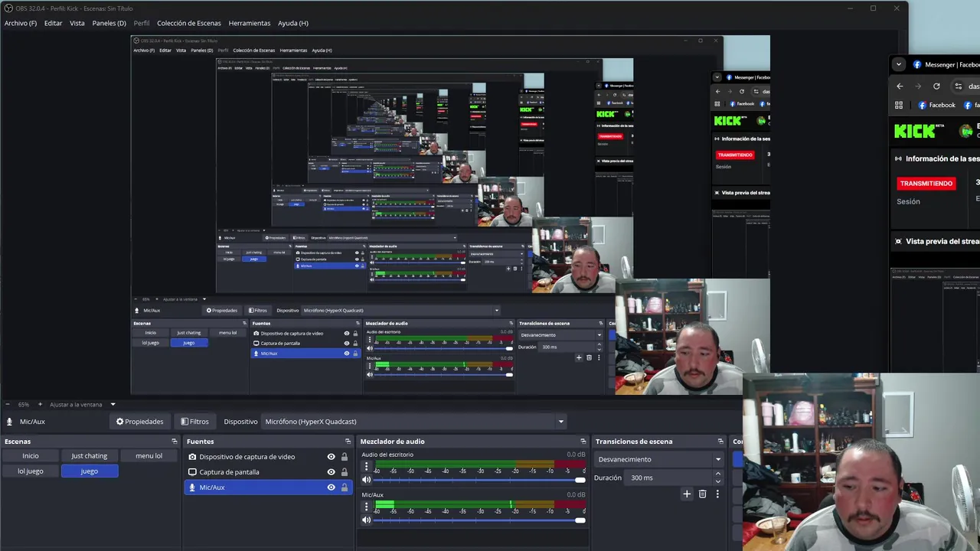Viewport: 980px width, 551px height.
Task: Open the Colección de Escenas menu
Action: (189, 23)
